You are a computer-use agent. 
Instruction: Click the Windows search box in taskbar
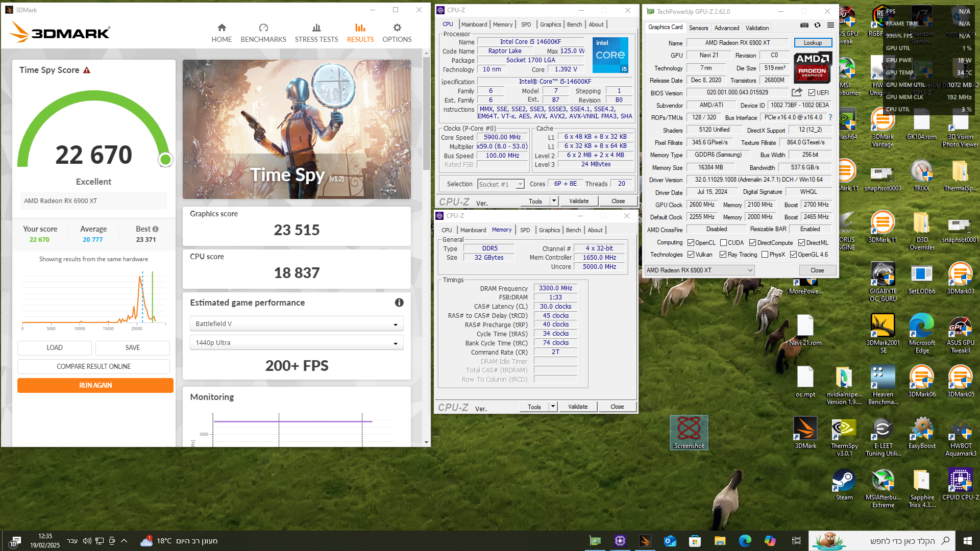click(882, 541)
